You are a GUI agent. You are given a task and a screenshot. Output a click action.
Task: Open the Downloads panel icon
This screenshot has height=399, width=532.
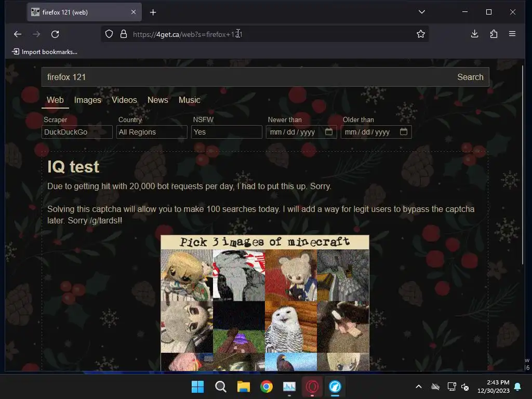click(475, 34)
